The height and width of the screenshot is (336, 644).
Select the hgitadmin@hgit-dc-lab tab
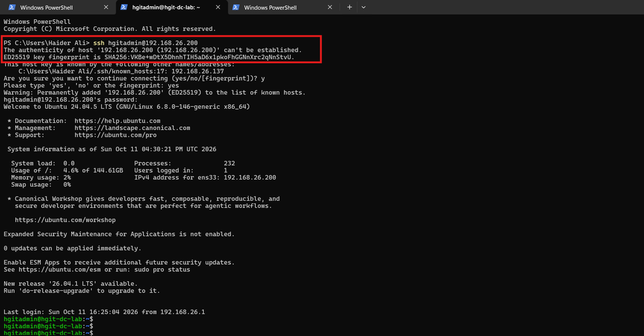(172, 8)
